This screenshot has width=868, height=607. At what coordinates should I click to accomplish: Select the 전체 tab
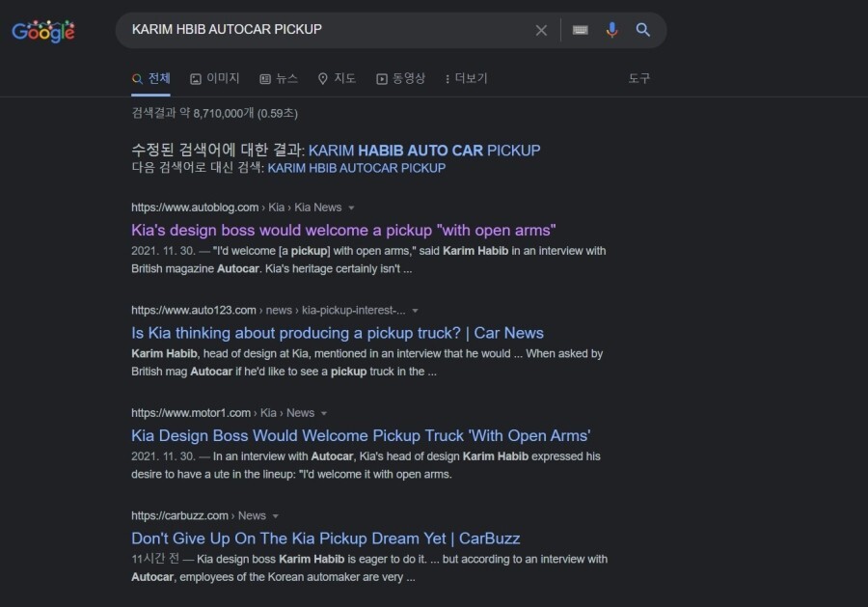[x=151, y=78]
